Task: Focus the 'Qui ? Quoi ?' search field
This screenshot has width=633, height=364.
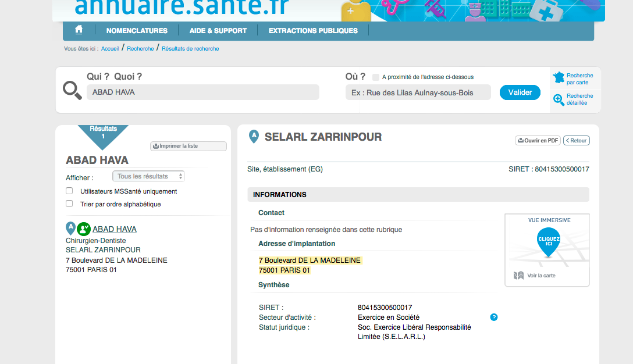Action: [202, 92]
